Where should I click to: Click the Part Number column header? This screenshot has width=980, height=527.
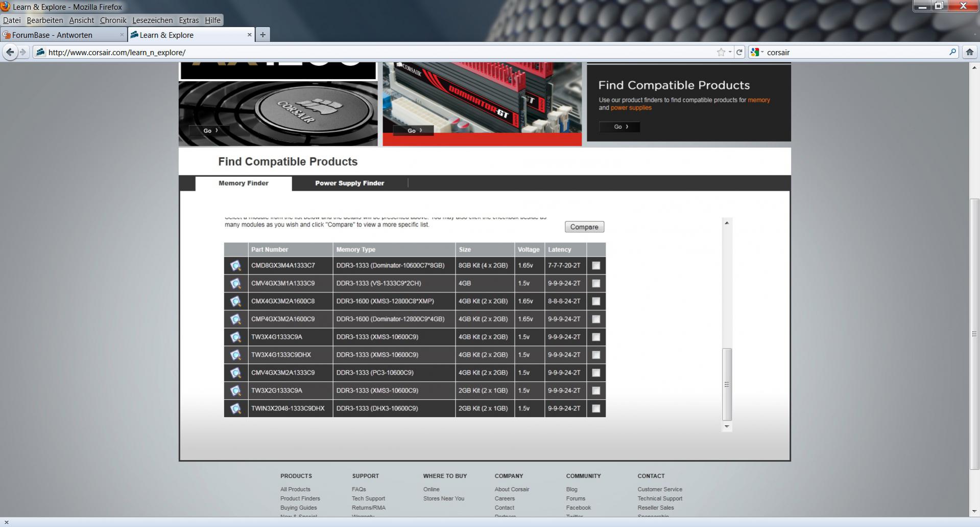(x=290, y=249)
